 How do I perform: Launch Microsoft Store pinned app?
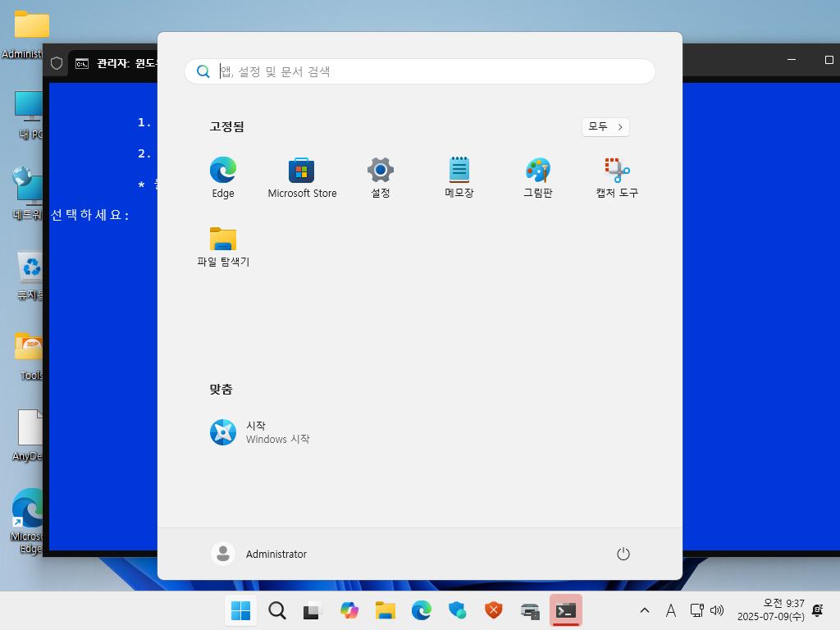pyautogui.click(x=302, y=177)
